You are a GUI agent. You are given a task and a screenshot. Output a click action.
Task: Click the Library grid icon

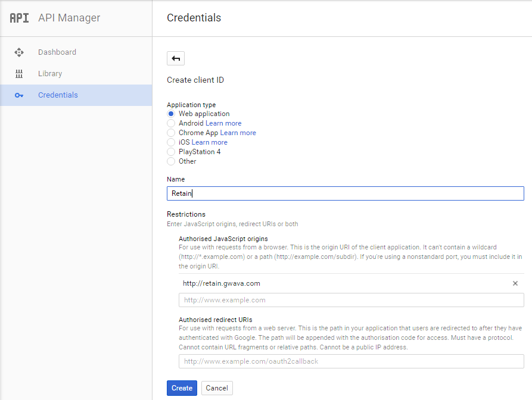point(20,73)
